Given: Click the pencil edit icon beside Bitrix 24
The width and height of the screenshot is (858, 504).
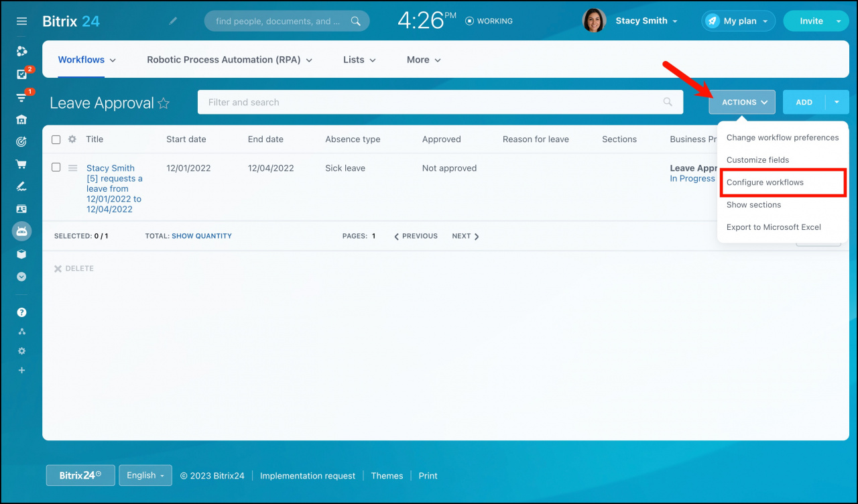Looking at the screenshot, I should pos(173,21).
